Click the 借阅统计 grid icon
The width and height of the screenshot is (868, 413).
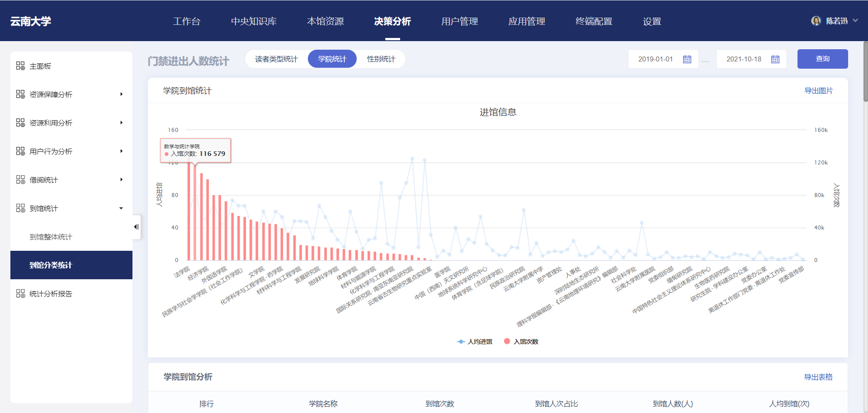tap(20, 180)
